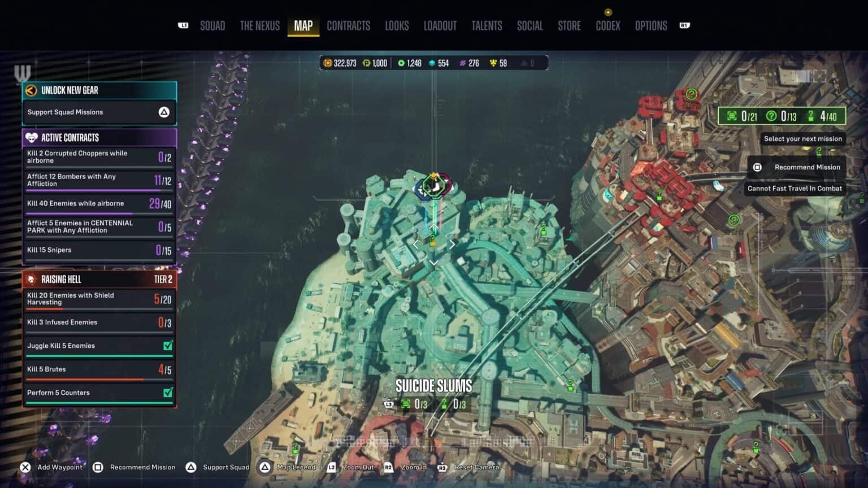
Task: Click the Codex notification dot
Action: (x=608, y=12)
